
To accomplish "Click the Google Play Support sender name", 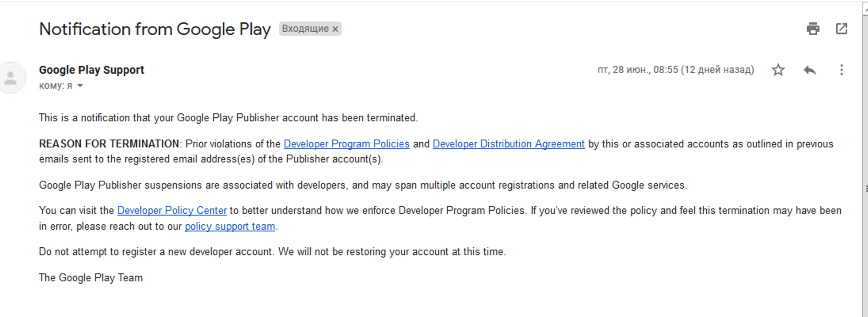I will pyautogui.click(x=92, y=70).
